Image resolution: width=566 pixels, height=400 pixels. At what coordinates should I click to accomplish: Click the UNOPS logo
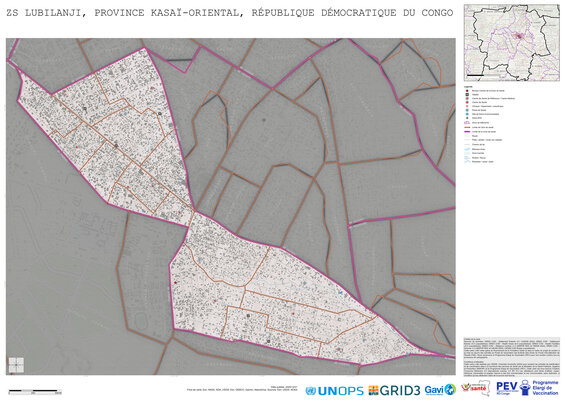tap(334, 391)
